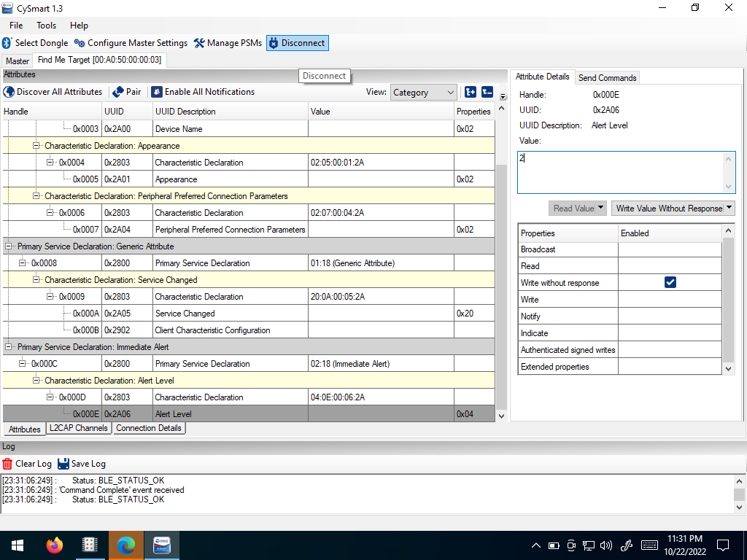Show hidden tray icons chevron
The image size is (747, 560).
(x=536, y=545)
